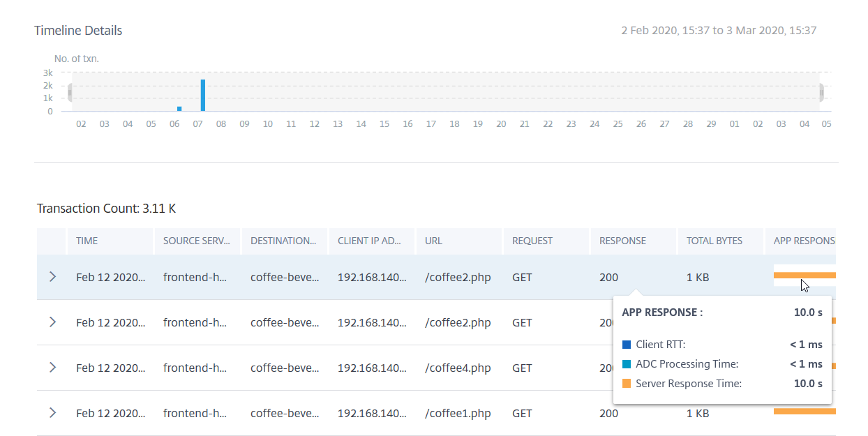868x436 pixels.
Task: Click the left timeline range handle
Action: 70,92
